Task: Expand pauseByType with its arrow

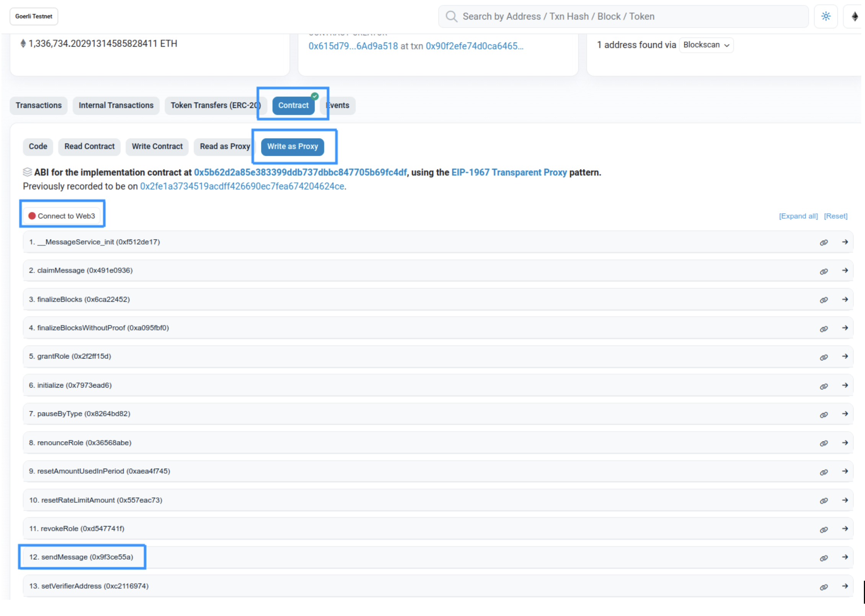Action: [845, 414]
